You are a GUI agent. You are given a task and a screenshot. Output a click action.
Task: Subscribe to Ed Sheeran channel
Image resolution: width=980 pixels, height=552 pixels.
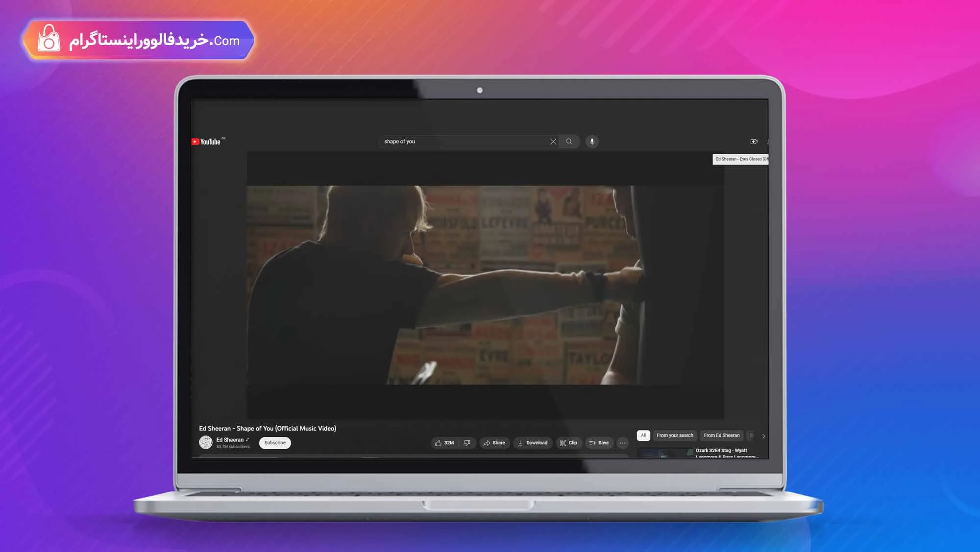(275, 443)
